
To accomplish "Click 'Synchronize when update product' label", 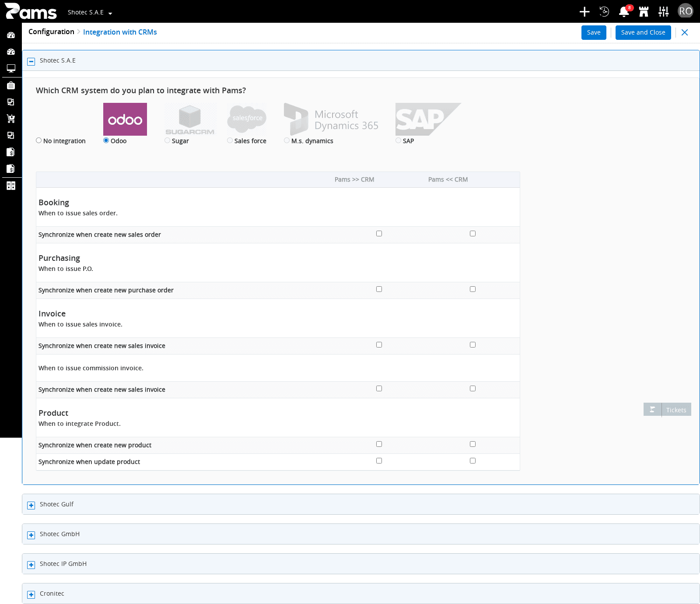I will pyautogui.click(x=89, y=462).
